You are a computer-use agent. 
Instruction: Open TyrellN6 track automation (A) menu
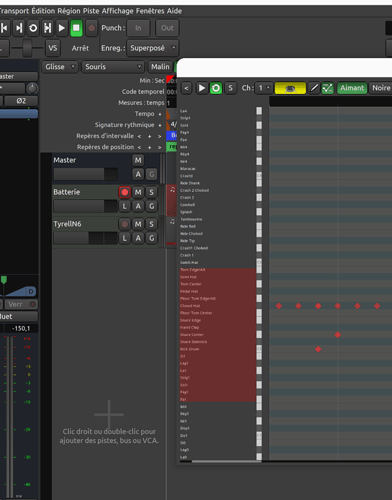tap(138, 238)
